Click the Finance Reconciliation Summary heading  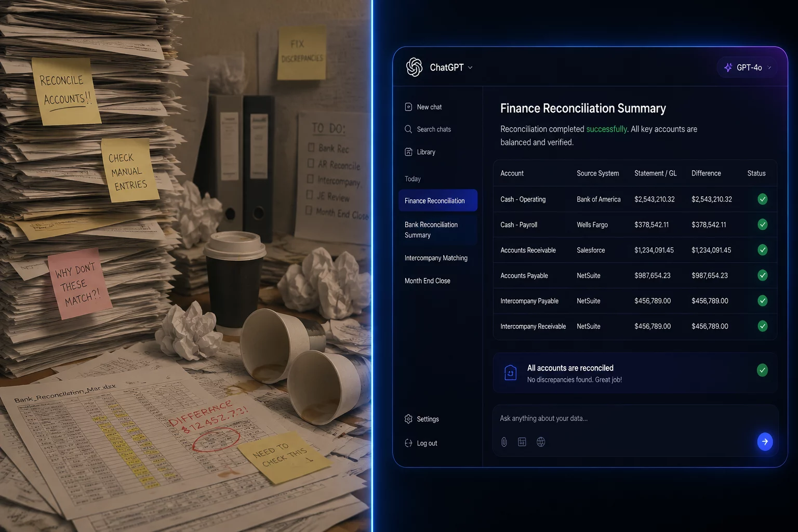click(583, 109)
